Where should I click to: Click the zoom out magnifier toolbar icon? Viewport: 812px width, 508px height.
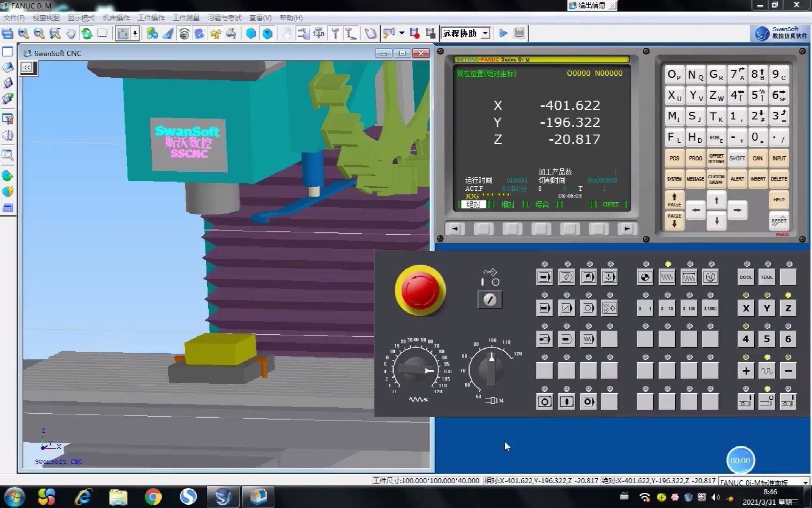(x=39, y=33)
